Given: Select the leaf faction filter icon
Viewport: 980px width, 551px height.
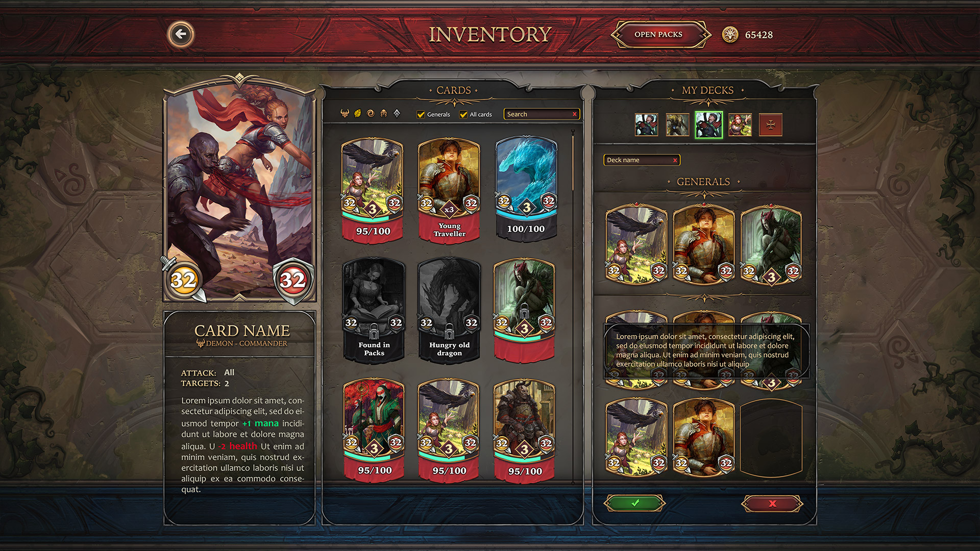Looking at the screenshot, I should coord(358,113).
